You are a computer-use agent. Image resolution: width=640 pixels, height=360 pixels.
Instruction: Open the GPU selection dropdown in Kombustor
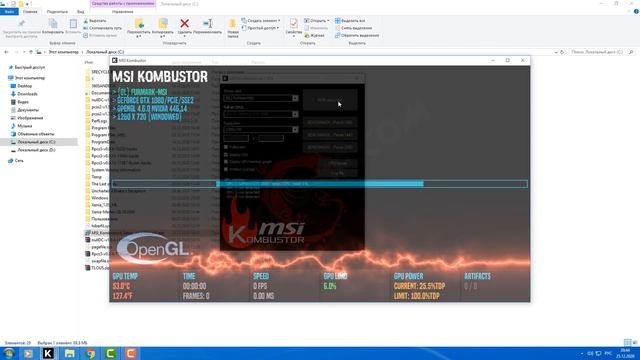(x=295, y=114)
